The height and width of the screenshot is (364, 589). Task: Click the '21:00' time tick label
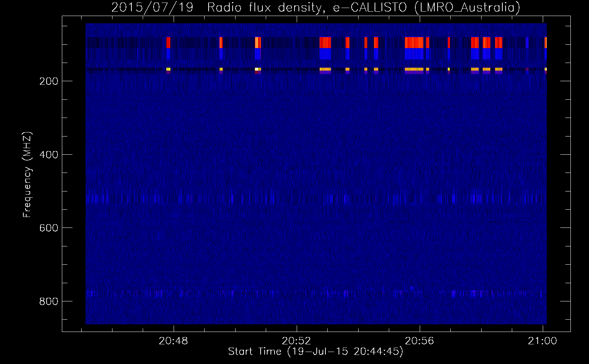coord(543,341)
